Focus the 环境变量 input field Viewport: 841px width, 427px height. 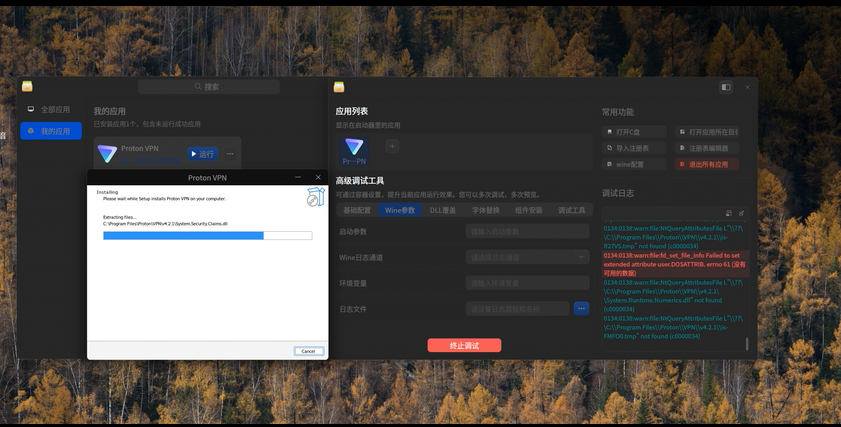coord(527,283)
